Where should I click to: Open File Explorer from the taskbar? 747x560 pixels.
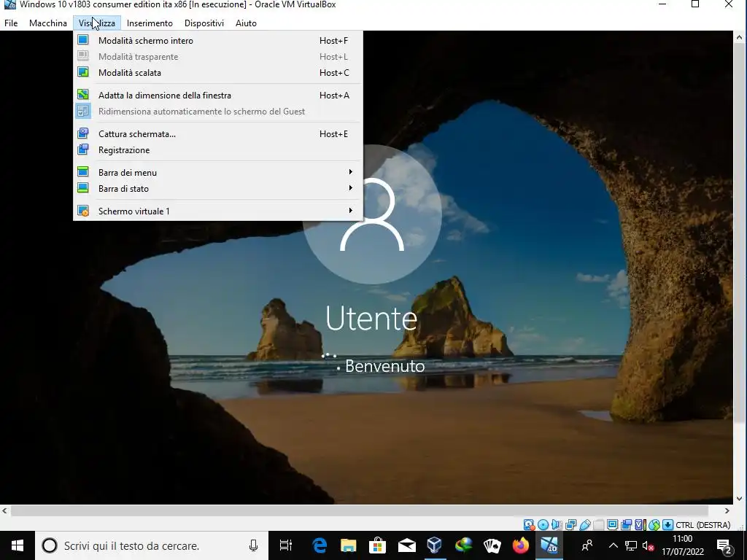coord(348,545)
